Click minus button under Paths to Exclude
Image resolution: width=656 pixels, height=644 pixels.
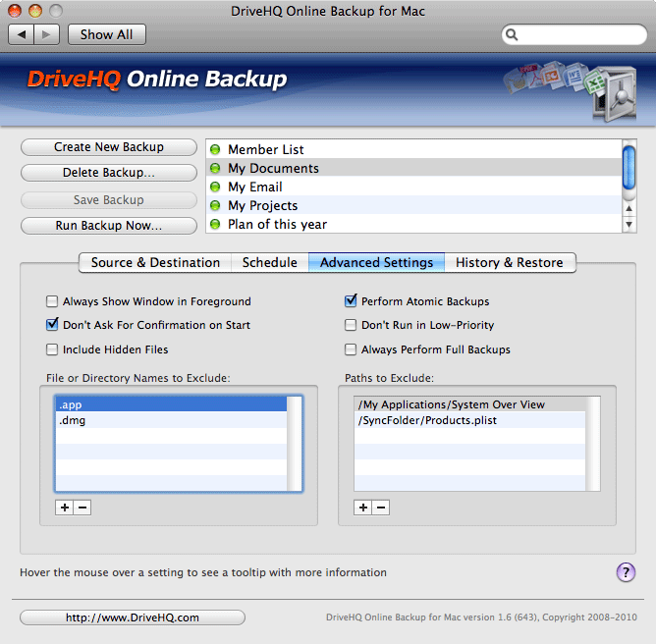coord(381,508)
